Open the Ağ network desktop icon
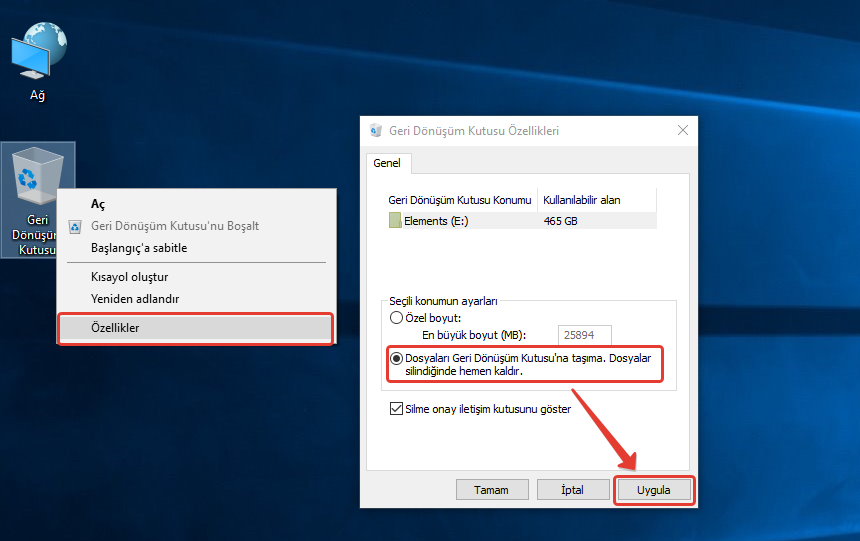 [38, 55]
